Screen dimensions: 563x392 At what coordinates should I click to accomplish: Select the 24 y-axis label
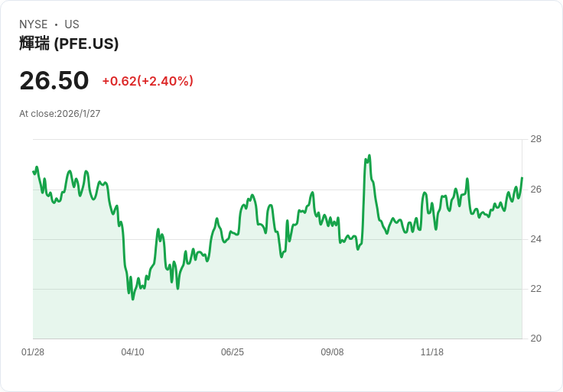tap(535, 239)
